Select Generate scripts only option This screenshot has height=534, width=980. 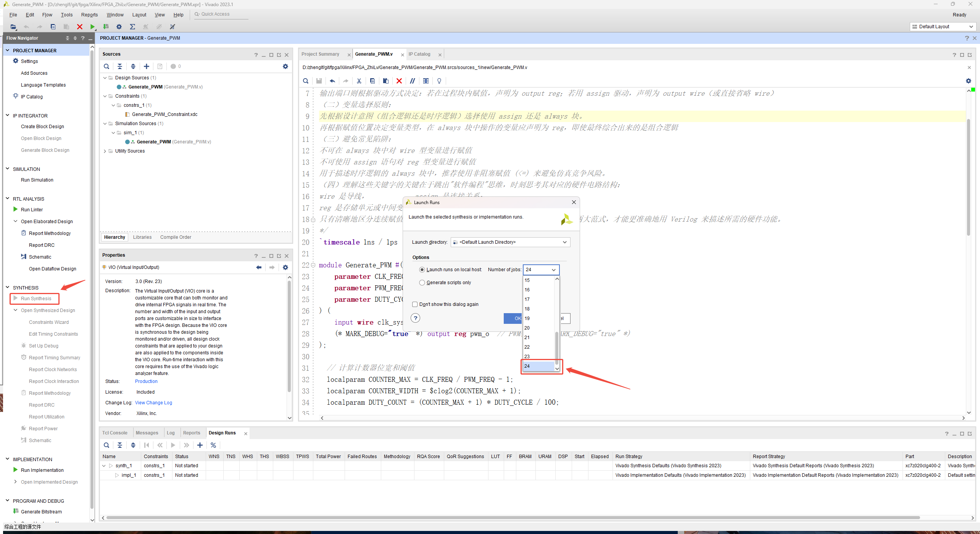[x=422, y=283]
